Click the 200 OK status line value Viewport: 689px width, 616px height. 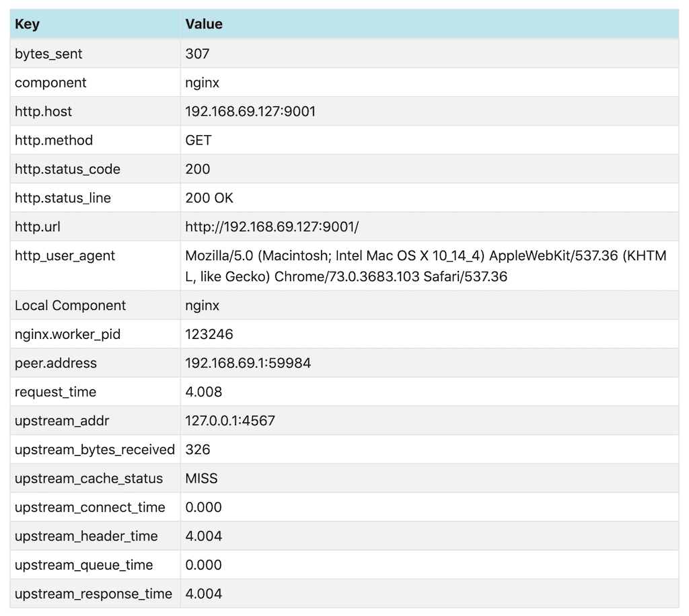209,198
